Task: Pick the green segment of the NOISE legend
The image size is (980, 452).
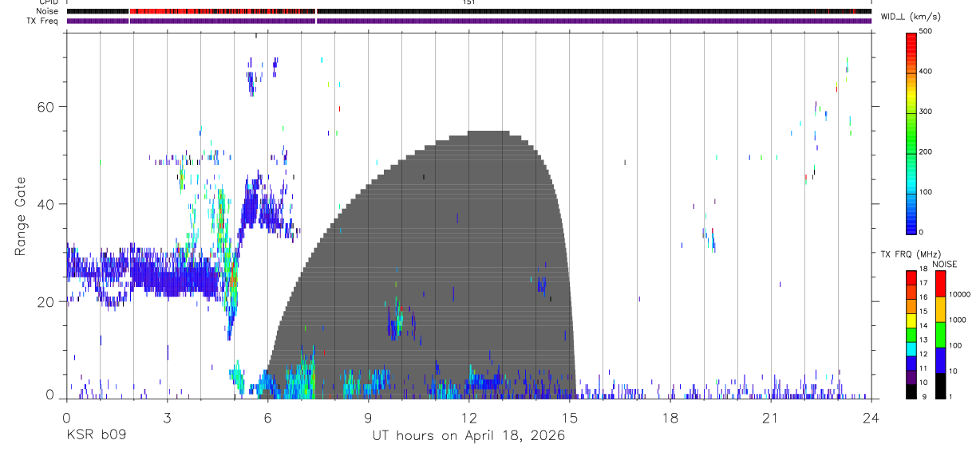Action: 941,335
